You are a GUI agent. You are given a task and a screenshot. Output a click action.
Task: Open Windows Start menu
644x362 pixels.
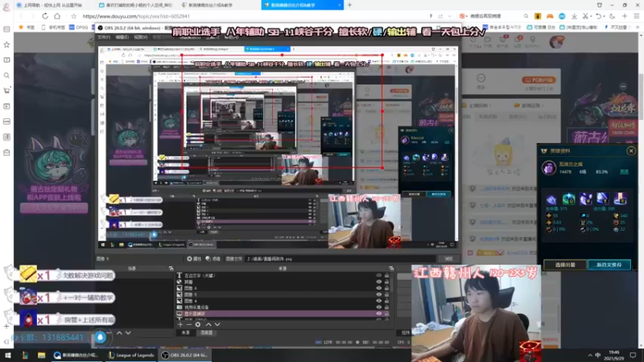8,355
